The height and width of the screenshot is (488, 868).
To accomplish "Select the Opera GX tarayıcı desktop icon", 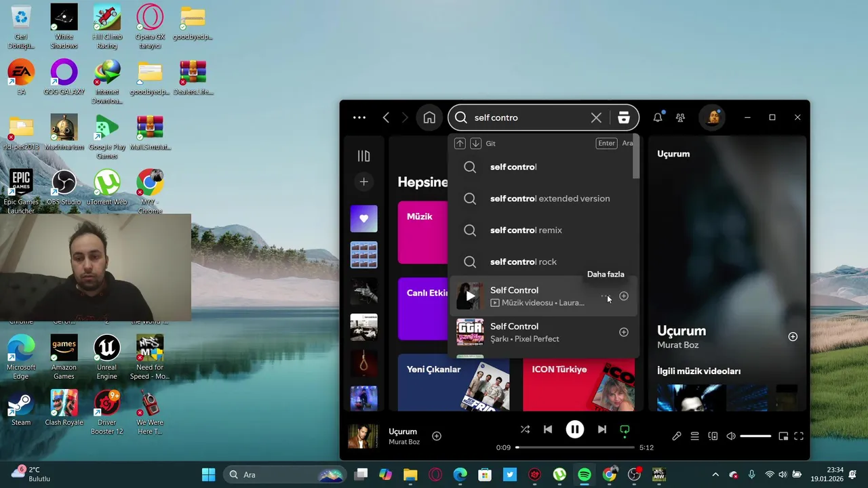I will point(150,26).
